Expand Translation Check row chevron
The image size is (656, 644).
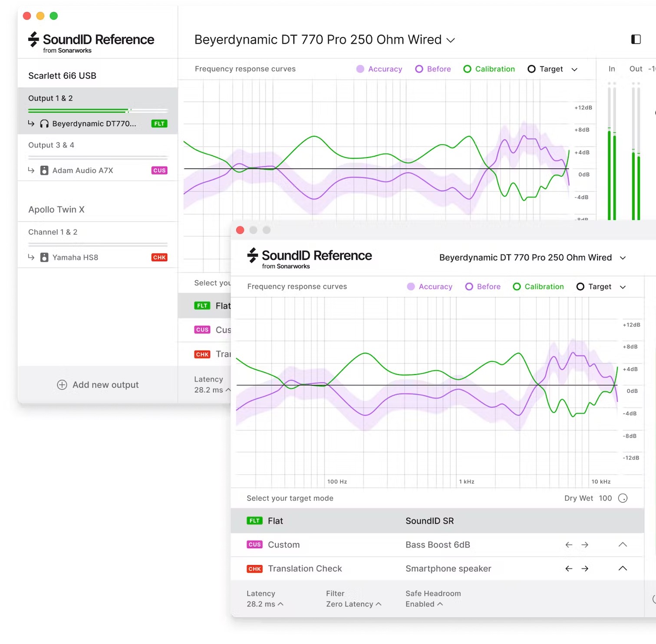click(x=623, y=568)
